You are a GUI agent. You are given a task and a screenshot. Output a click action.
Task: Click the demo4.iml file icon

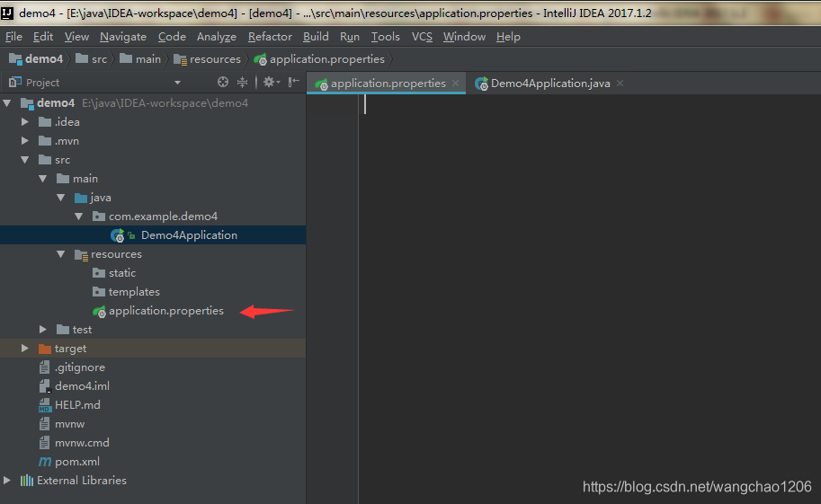45,386
